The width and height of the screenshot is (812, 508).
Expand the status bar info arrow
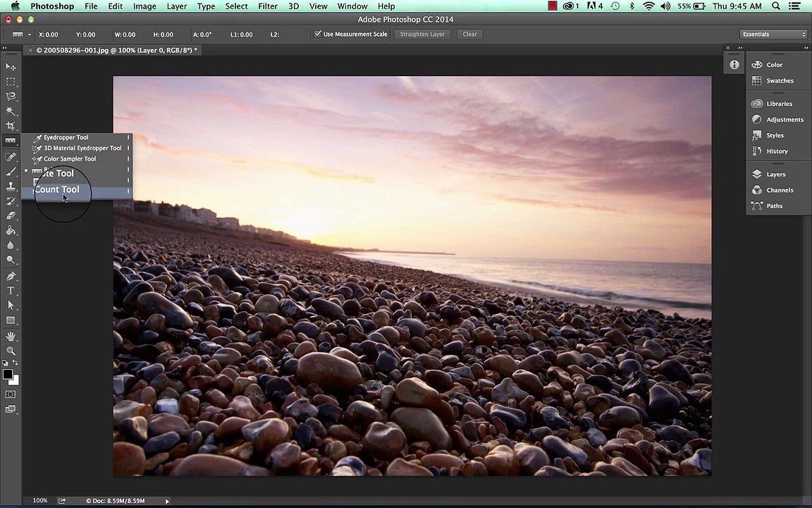[167, 501]
